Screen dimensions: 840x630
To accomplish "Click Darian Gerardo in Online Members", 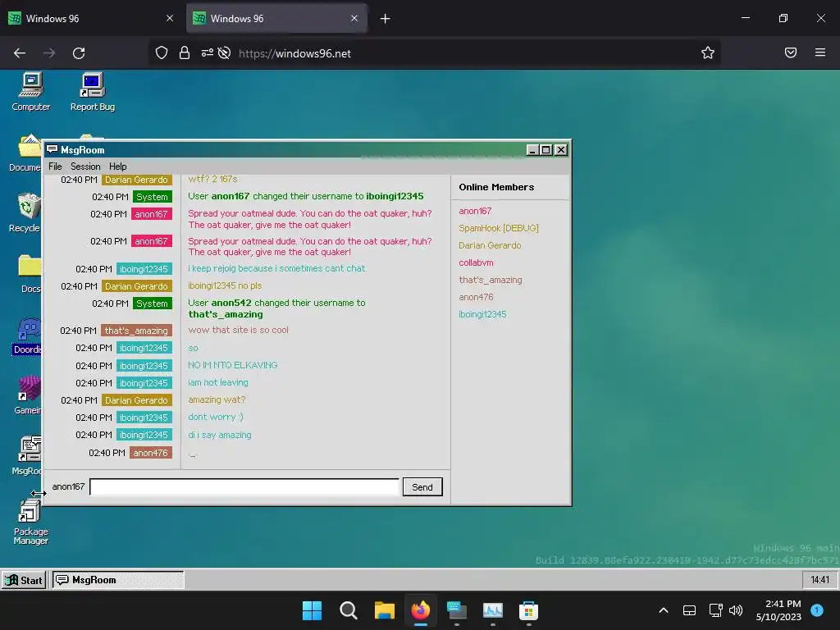I will pos(490,245).
